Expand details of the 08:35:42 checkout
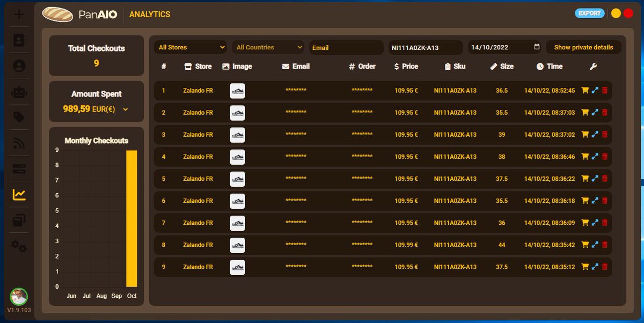Screen dimensions: 644x323 pos(595,245)
